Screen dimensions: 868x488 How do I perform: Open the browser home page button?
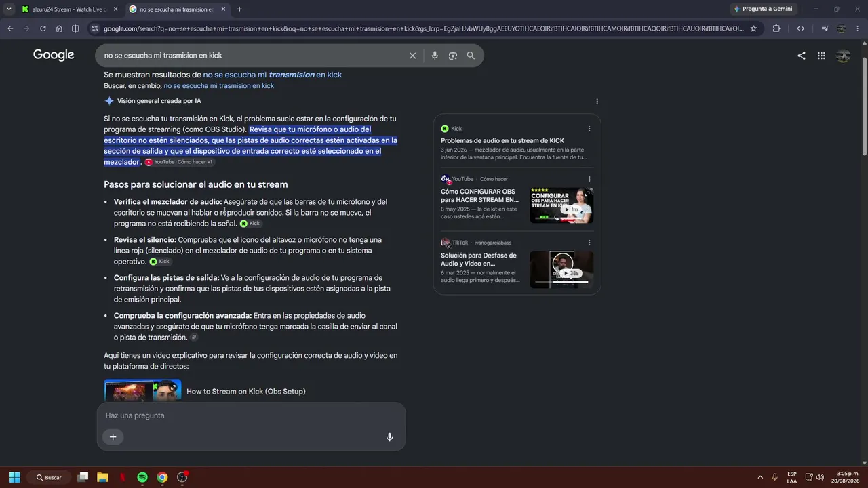(59, 28)
